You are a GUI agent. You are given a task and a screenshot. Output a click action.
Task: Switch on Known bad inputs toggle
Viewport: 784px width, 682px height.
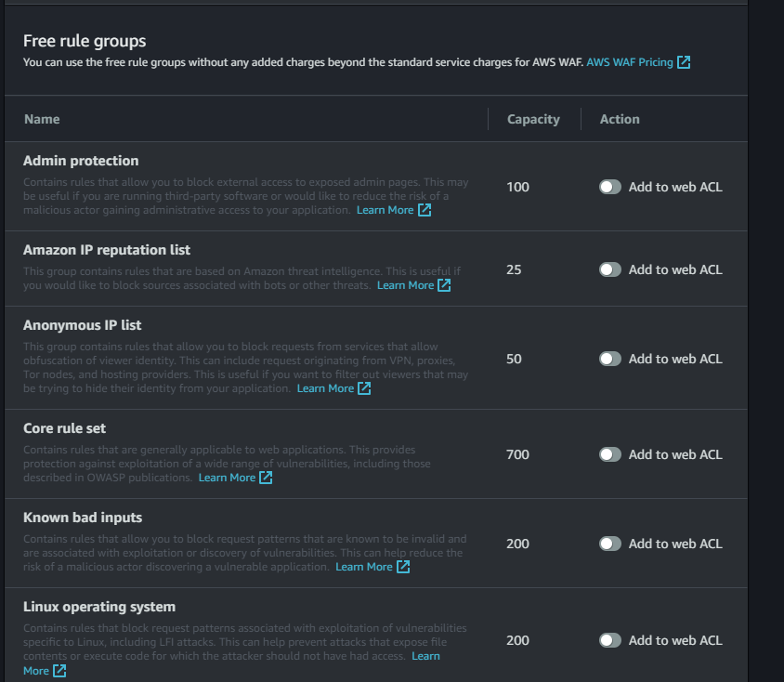(609, 544)
